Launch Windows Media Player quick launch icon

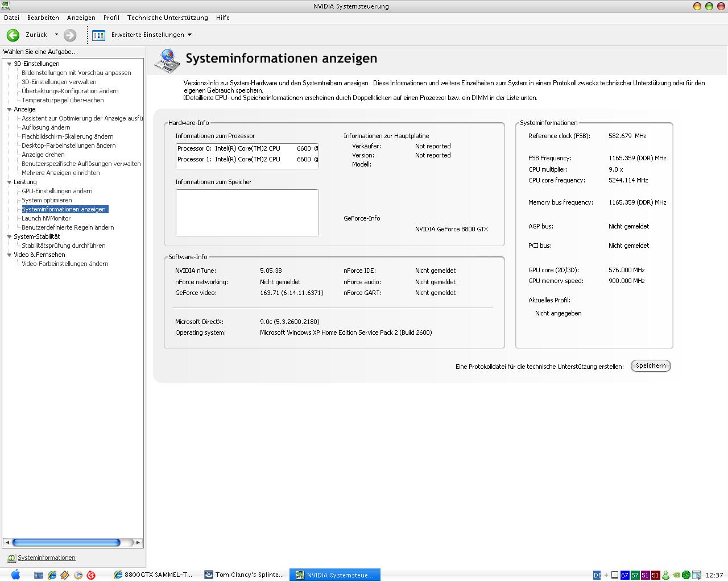(78, 575)
